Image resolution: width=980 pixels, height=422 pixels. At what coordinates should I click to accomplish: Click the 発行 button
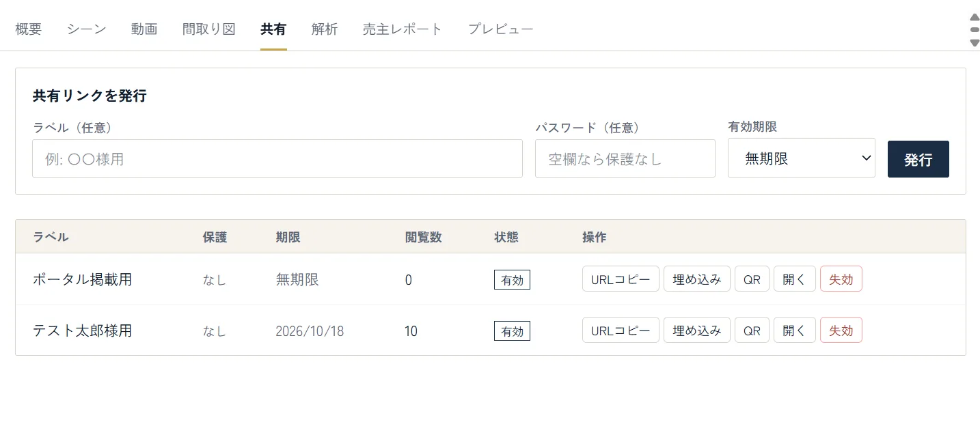(918, 159)
